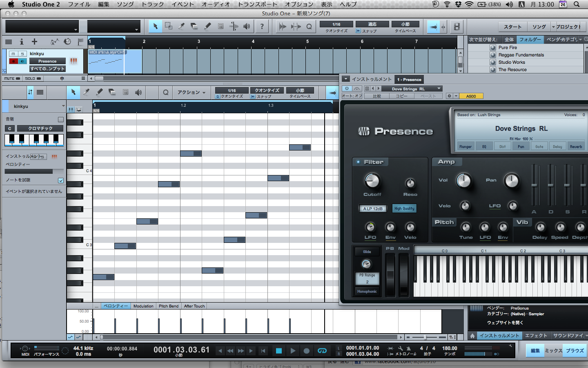
Task: Select the Arrow tool in main toolbar
Action: 155,27
